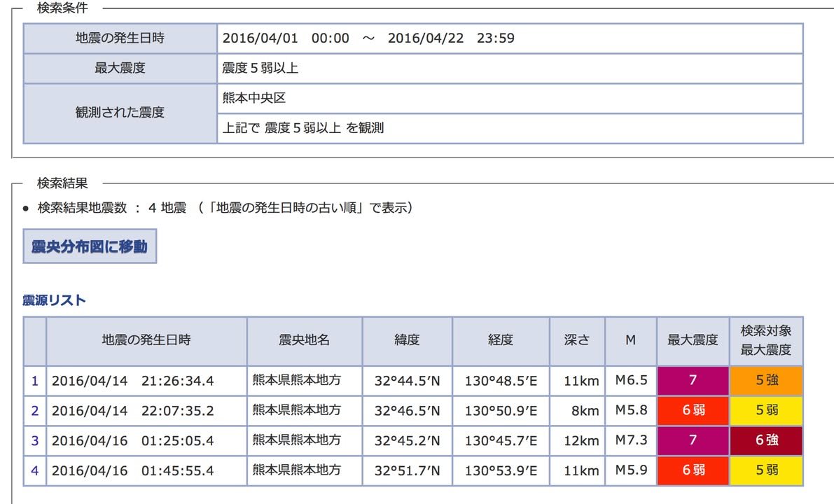The width and height of the screenshot is (834, 504).
Task: Click the M7.3 magnitude cell
Action: pos(630,441)
